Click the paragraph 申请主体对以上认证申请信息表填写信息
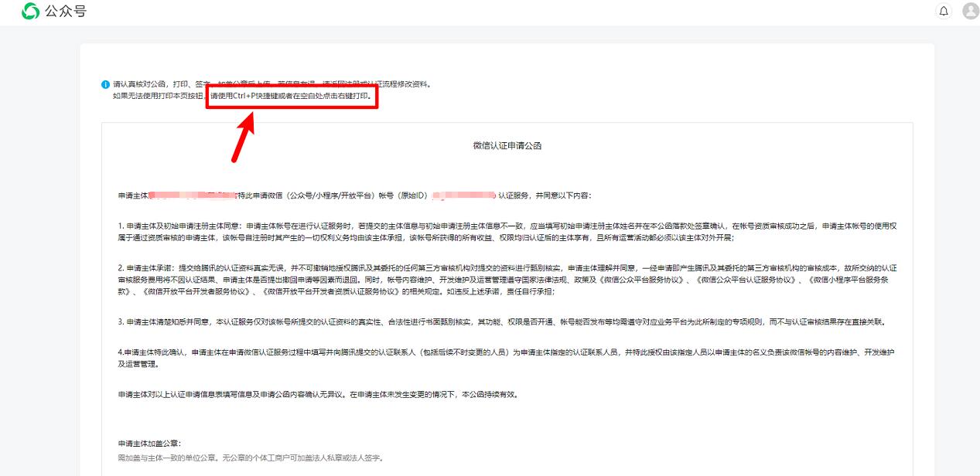The width and height of the screenshot is (980, 476). [317, 394]
